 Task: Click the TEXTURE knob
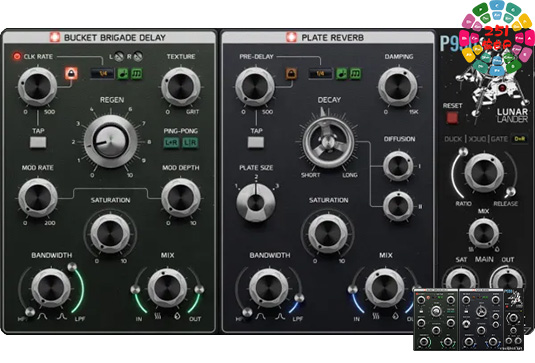pos(181,87)
